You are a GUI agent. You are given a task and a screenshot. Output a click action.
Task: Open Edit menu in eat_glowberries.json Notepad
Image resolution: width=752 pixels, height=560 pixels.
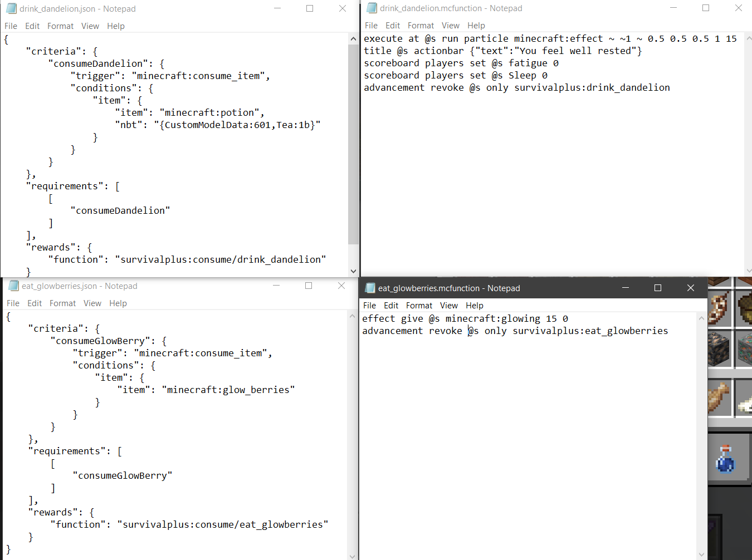[35, 303]
